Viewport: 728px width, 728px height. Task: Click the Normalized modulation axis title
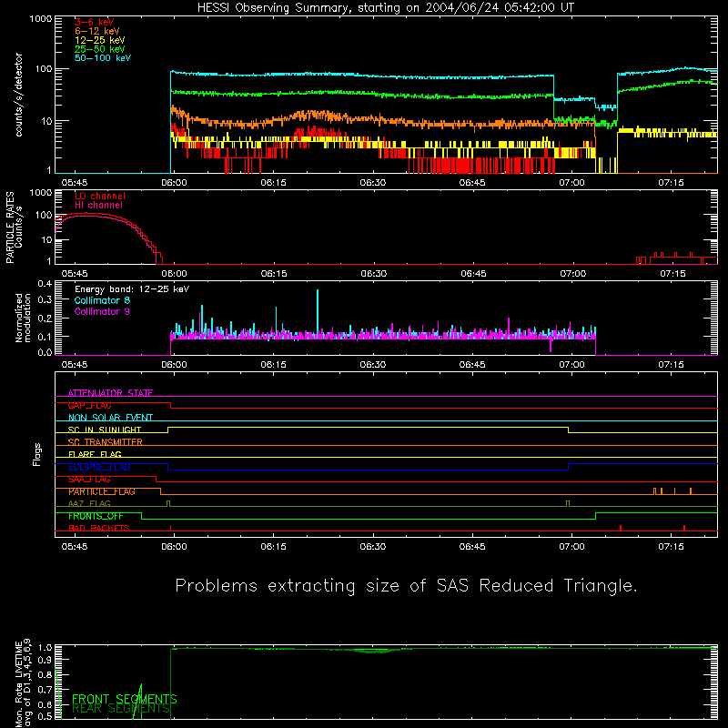[x=23, y=318]
